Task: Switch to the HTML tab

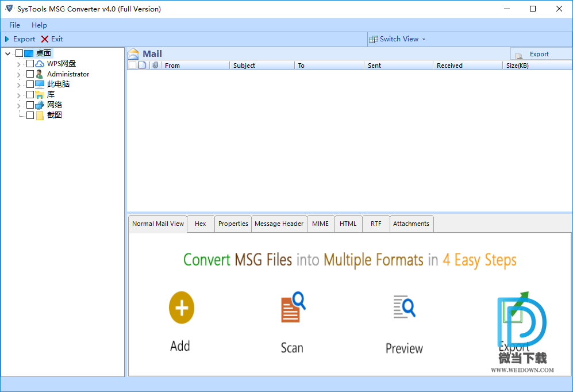Action: pos(348,224)
